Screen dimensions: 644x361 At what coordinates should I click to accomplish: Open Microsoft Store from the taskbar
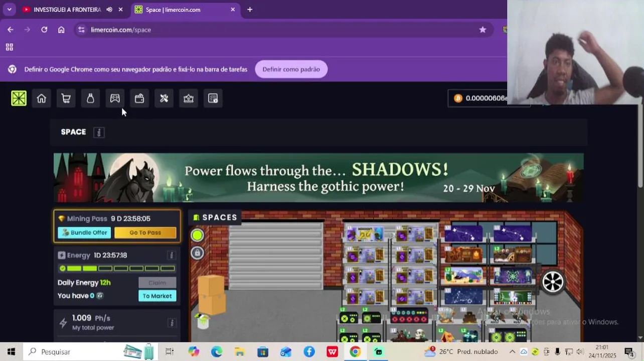(x=263, y=351)
